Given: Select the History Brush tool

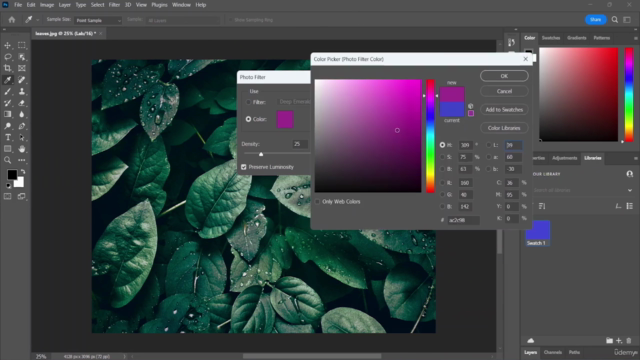Looking at the screenshot, I should coord(8,103).
